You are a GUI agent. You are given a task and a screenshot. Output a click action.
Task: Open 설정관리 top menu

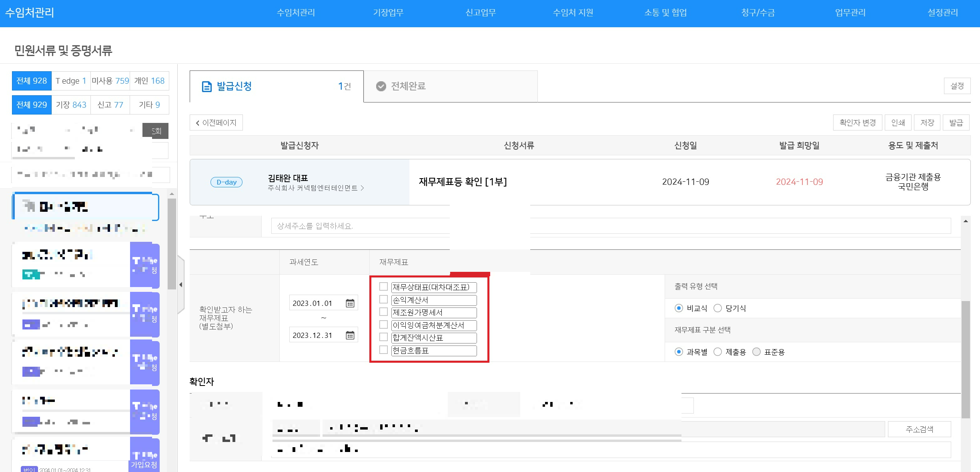[x=943, y=13]
